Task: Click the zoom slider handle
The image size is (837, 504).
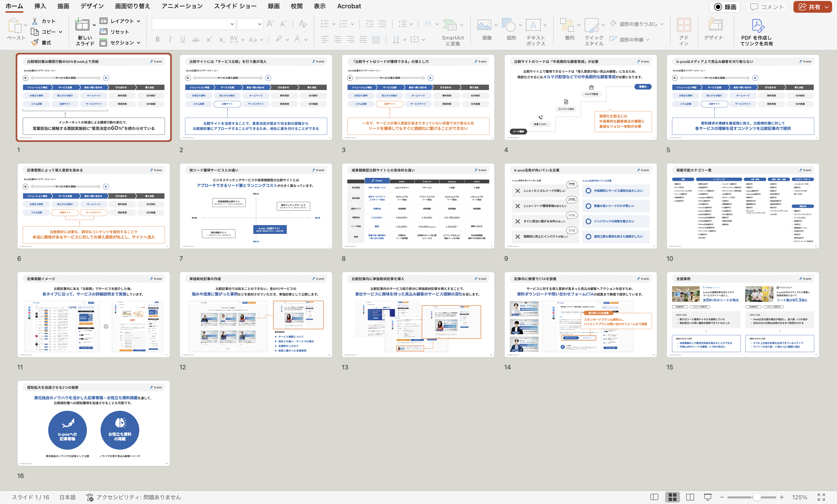Action: pos(756,497)
